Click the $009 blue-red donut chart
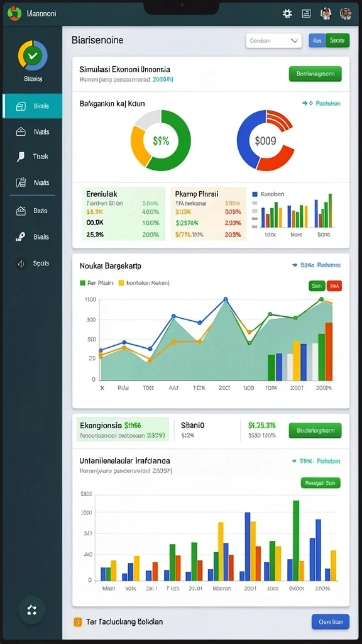Screen dimensions: 362x644 266,140
